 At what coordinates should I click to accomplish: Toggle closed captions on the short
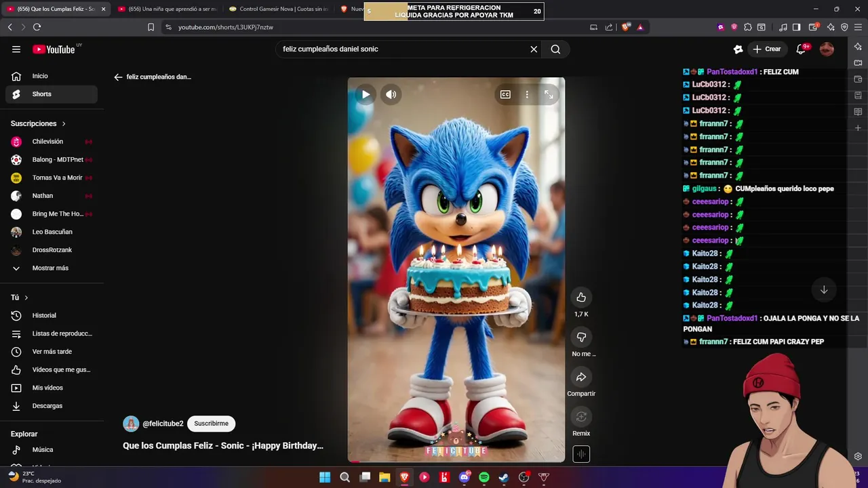[x=505, y=94]
